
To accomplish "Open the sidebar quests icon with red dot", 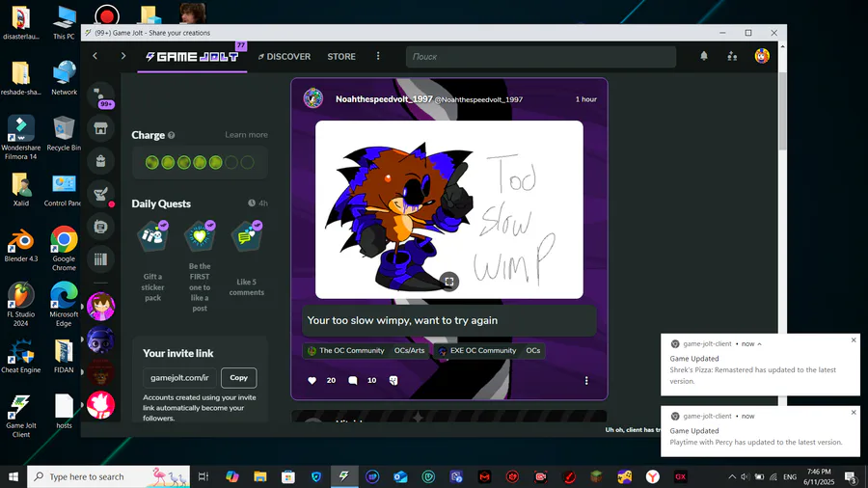I will (x=100, y=194).
